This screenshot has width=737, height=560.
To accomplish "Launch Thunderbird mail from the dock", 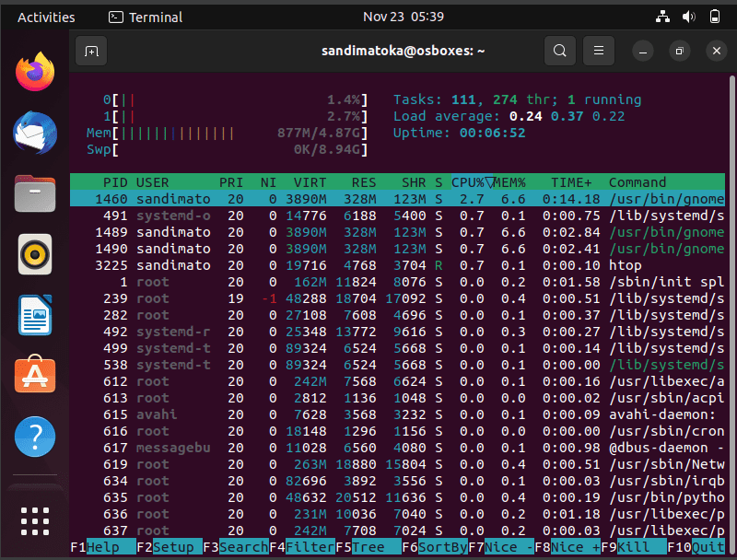I will coord(35,133).
